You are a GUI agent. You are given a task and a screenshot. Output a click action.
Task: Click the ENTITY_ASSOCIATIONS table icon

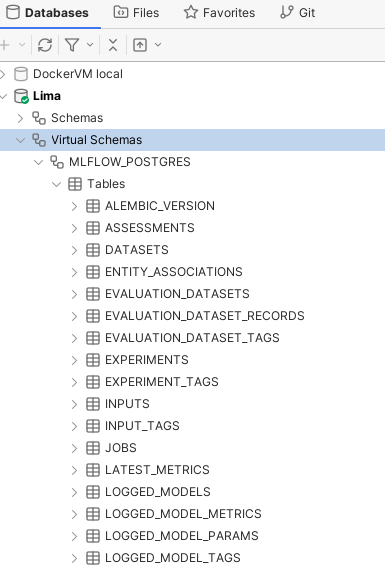point(93,272)
